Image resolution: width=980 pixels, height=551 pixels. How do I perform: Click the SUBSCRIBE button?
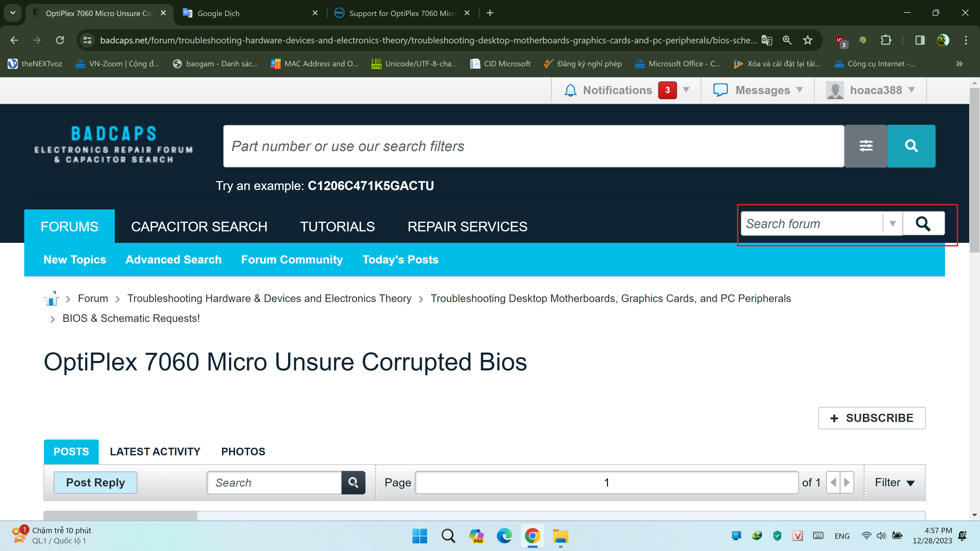pos(872,418)
